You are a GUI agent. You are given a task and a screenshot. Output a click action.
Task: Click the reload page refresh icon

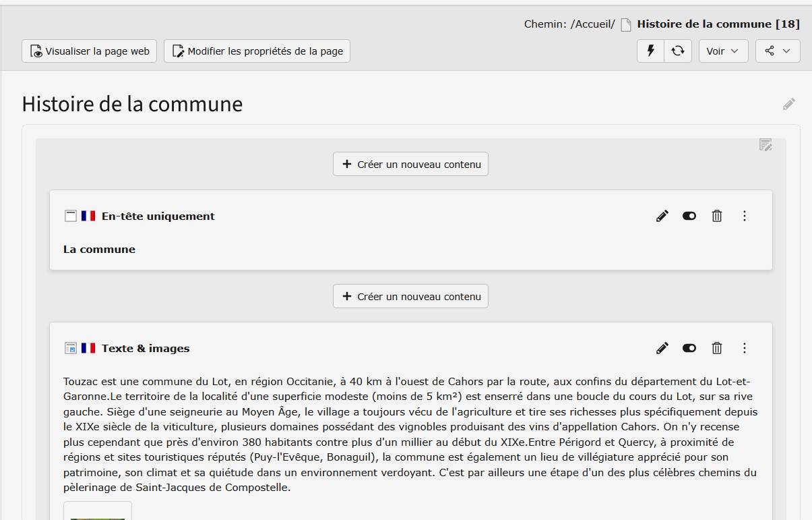pos(678,51)
